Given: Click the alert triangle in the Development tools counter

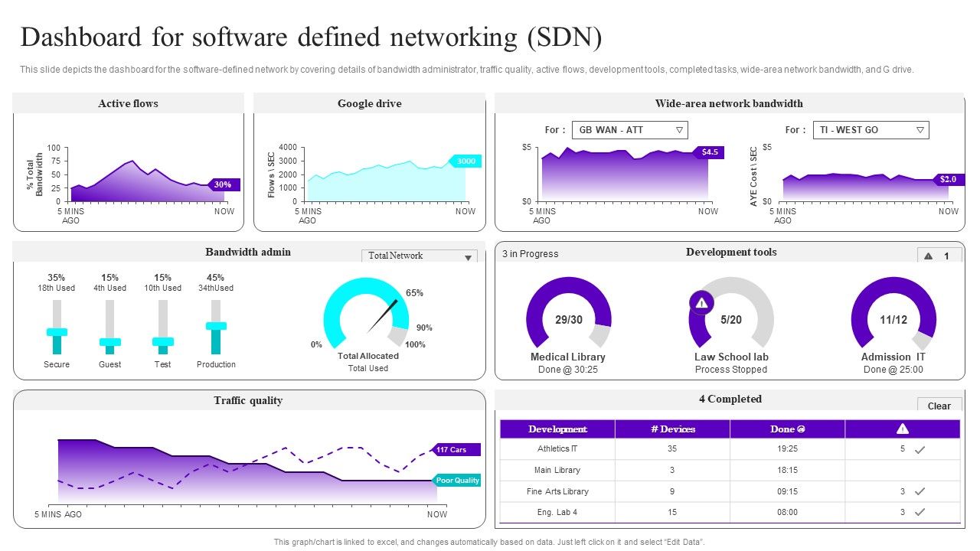Looking at the screenshot, I should [x=929, y=256].
